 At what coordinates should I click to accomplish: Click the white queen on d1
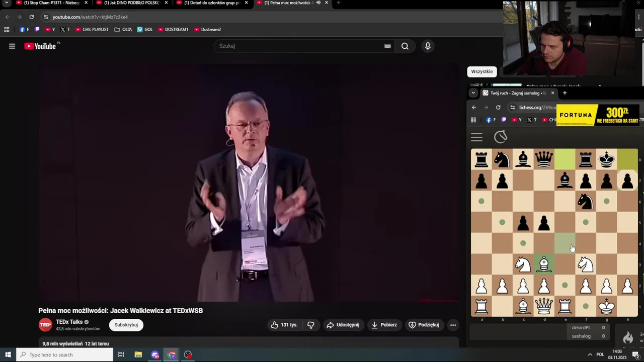coord(544,306)
